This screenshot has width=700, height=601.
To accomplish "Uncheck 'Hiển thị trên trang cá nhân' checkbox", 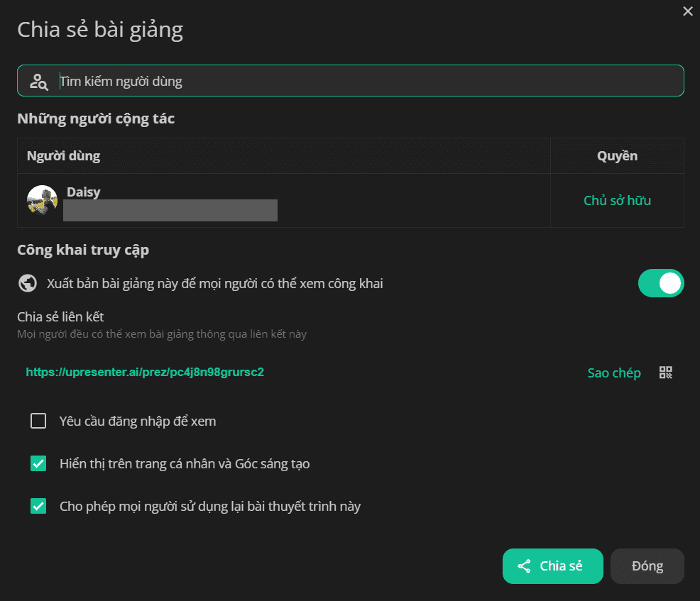I will (38, 463).
